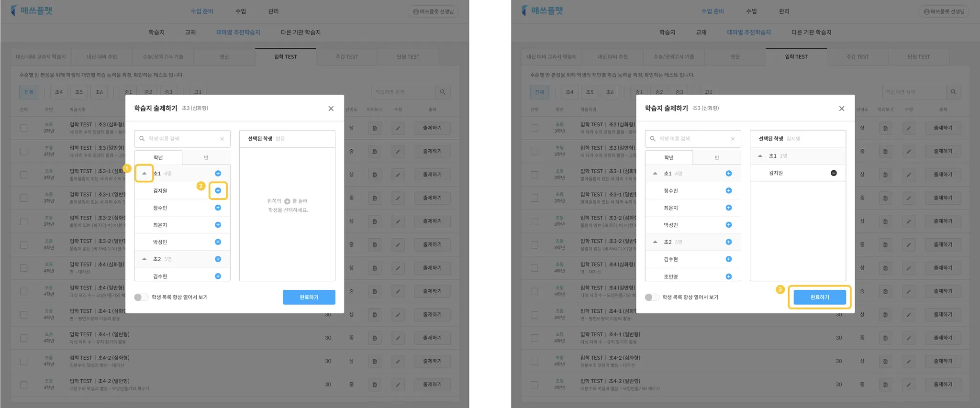Check 초3 (심화형) row checkbox in right screen
The width and height of the screenshot is (980, 408).
(x=534, y=128)
